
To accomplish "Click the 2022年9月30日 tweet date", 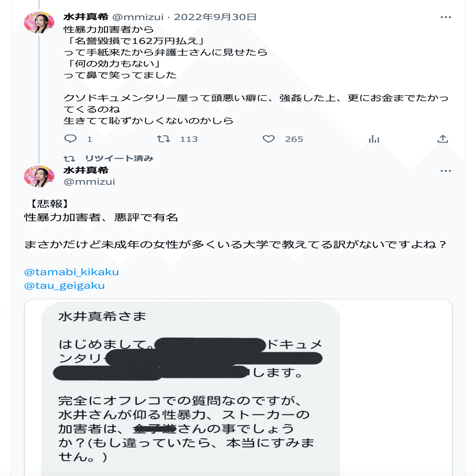I will (x=215, y=17).
